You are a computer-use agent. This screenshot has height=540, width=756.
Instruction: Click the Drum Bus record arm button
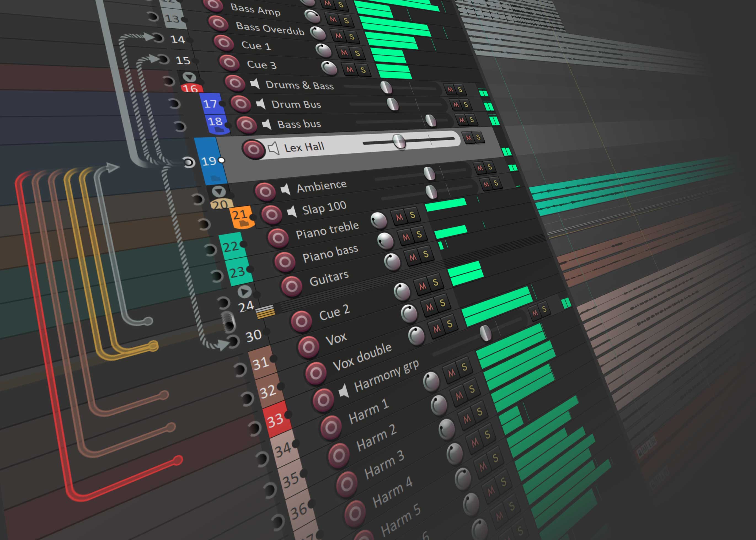(241, 104)
